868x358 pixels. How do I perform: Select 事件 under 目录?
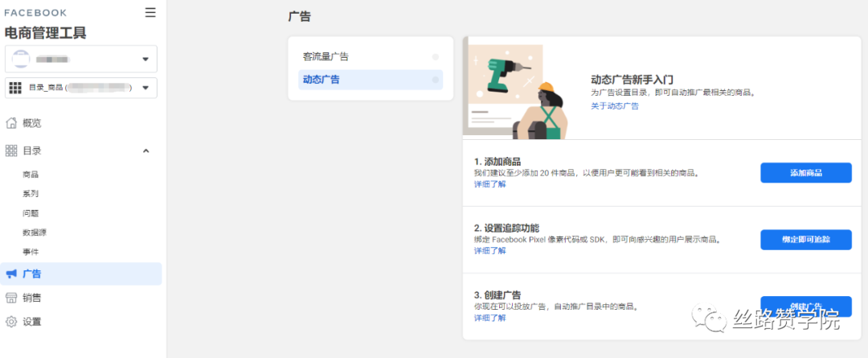pyautogui.click(x=31, y=252)
